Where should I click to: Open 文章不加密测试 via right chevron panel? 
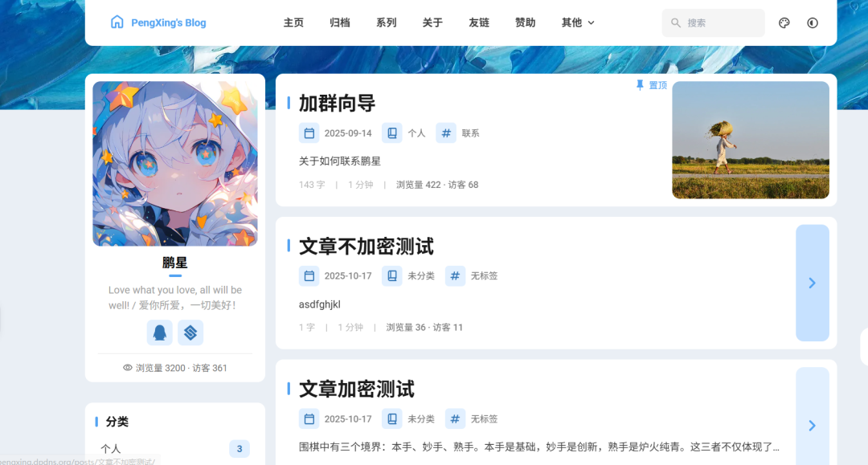tap(812, 283)
